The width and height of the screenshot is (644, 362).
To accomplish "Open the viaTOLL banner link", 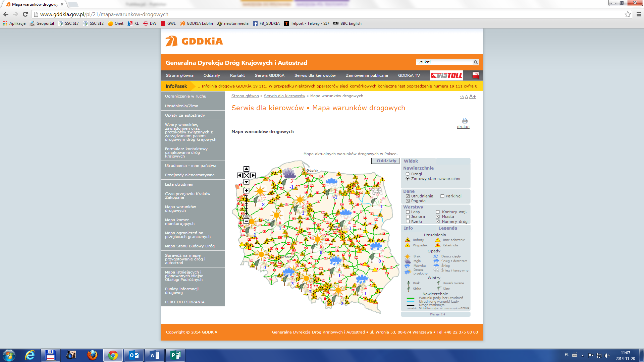I will pyautogui.click(x=446, y=75).
